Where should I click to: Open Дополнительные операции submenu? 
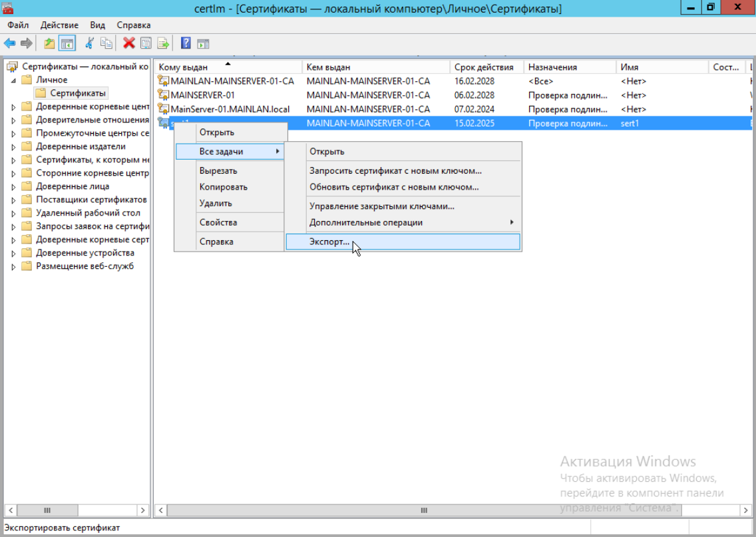366,222
